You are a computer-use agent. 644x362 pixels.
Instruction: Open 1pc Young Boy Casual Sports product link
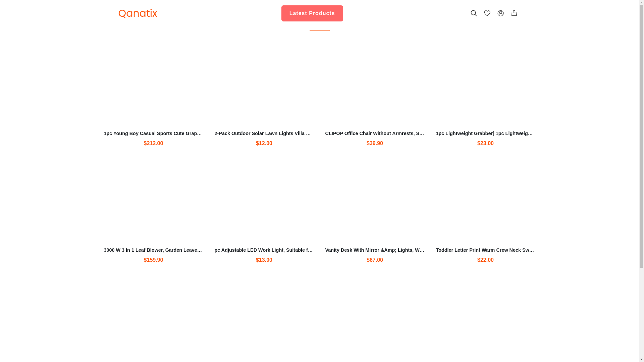click(x=153, y=133)
